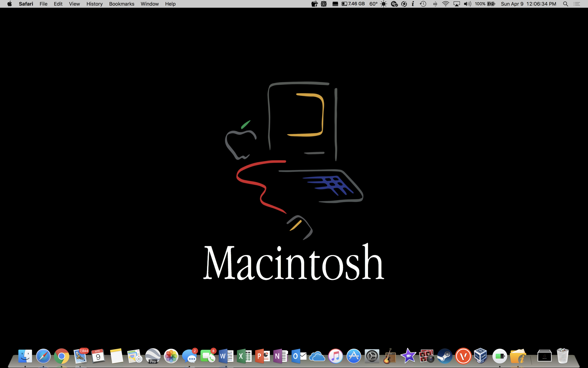
Task: Click the black rectangle menu bar icon
Action: (x=335, y=4)
